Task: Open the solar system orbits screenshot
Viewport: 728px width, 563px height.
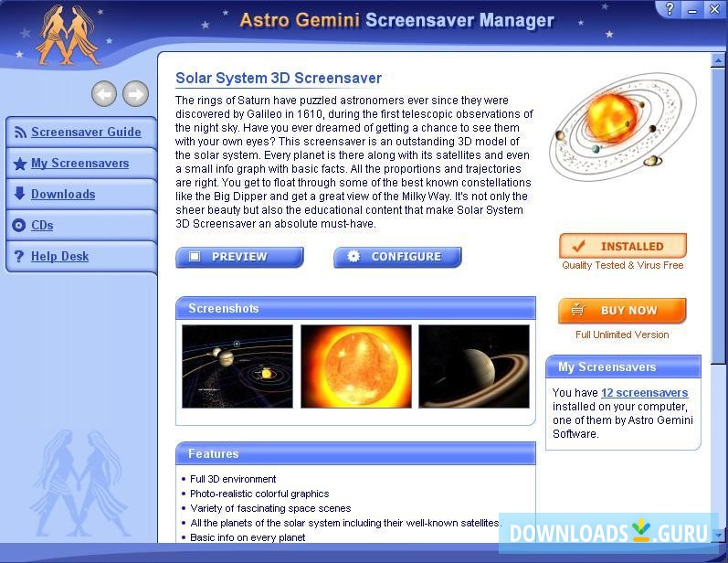Action: pyautogui.click(x=237, y=366)
